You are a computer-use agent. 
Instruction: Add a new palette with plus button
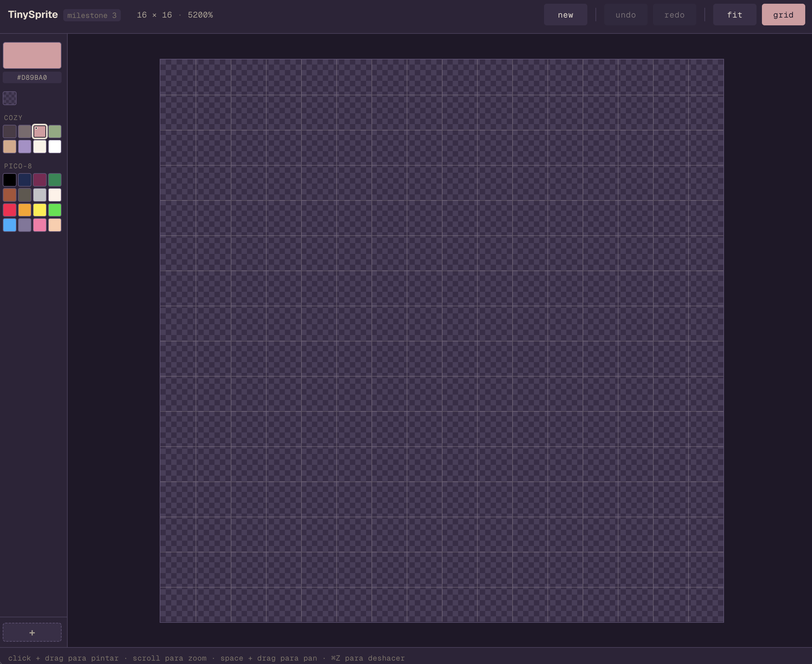click(32, 633)
